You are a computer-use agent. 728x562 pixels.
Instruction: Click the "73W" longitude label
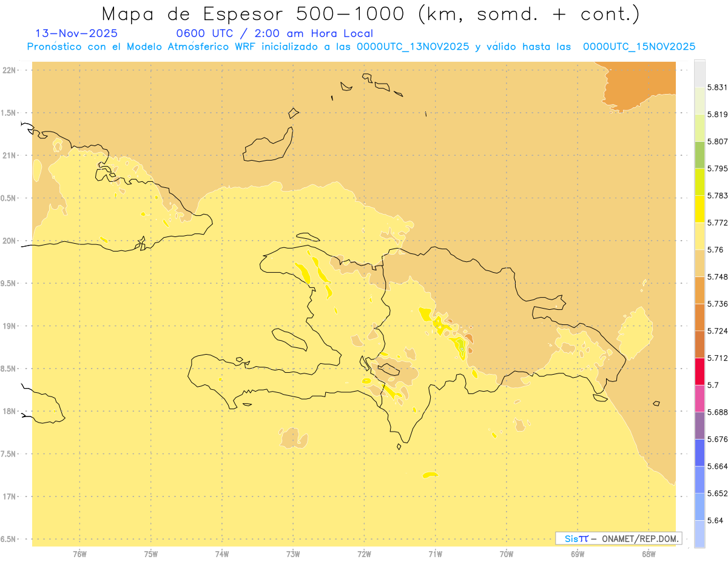tap(293, 554)
